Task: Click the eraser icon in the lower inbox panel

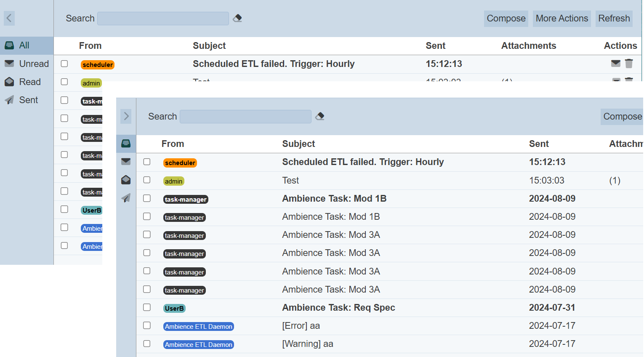Action: pyautogui.click(x=320, y=116)
